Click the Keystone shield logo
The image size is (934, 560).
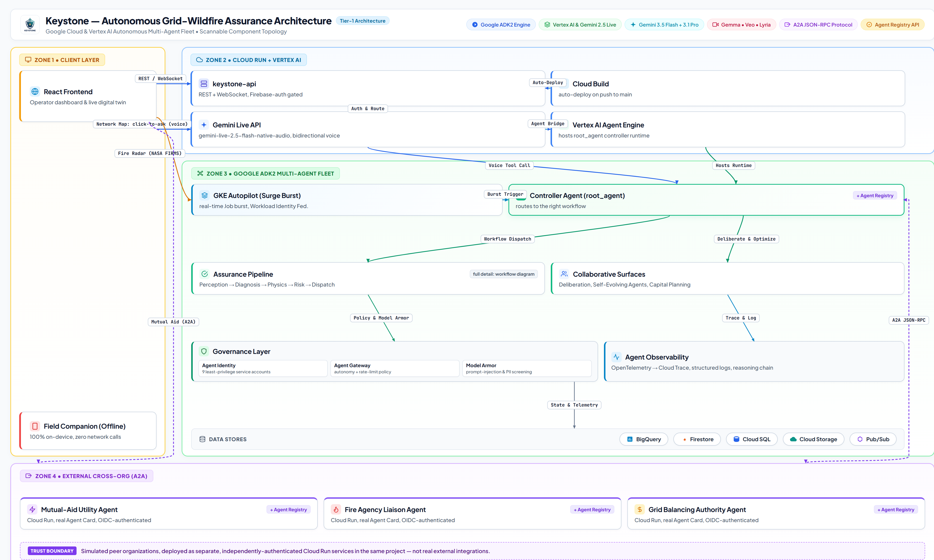pyautogui.click(x=30, y=25)
